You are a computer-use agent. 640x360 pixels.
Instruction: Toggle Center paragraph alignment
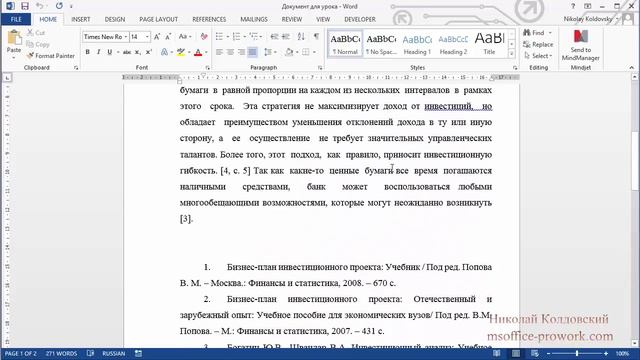230,52
